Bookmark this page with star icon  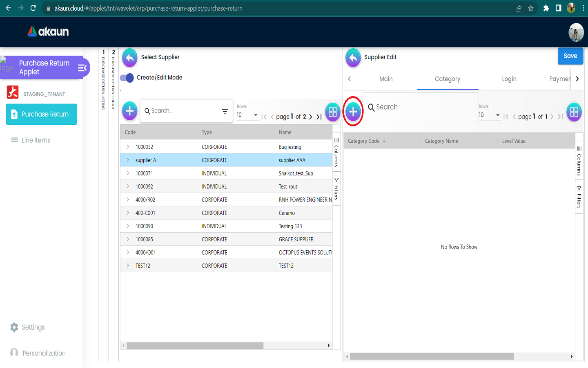(x=531, y=8)
